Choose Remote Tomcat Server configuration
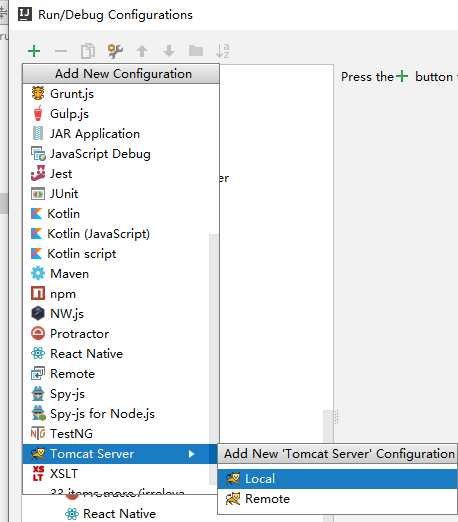 click(337, 499)
